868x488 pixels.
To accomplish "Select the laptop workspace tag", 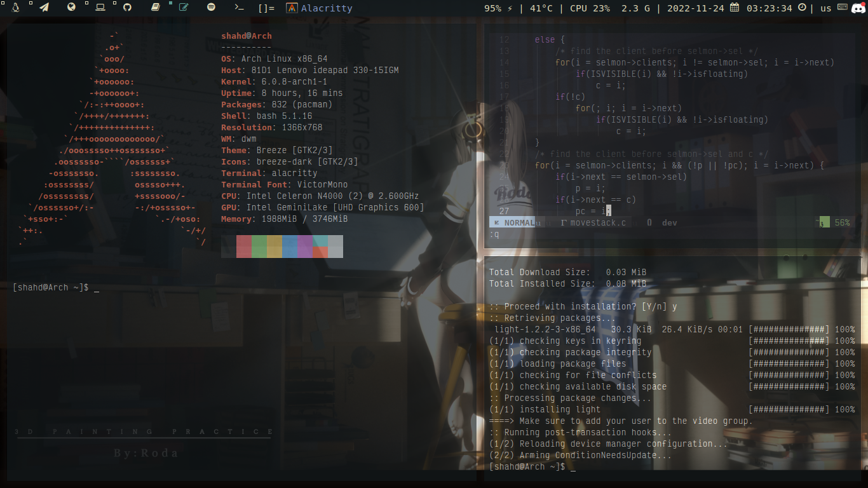I will click(x=100, y=8).
